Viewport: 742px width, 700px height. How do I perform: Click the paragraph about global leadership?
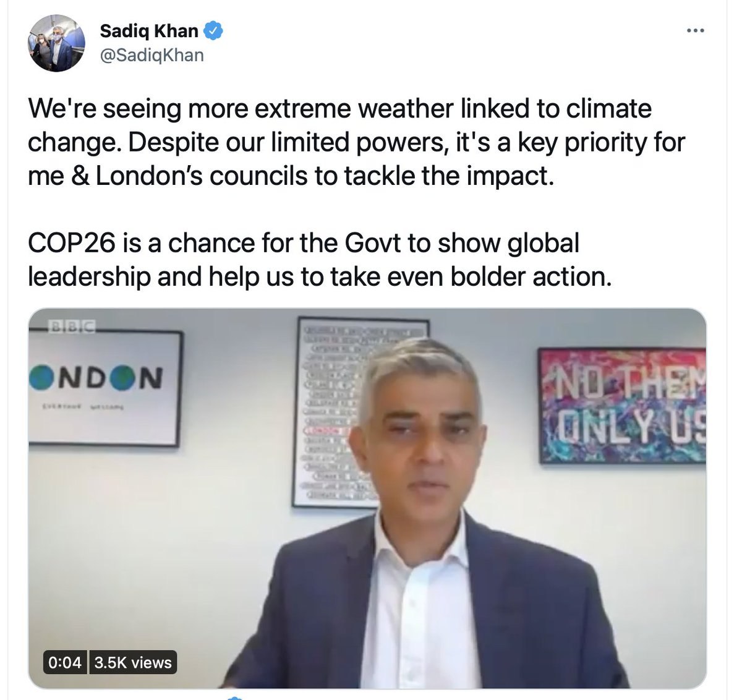point(320,260)
